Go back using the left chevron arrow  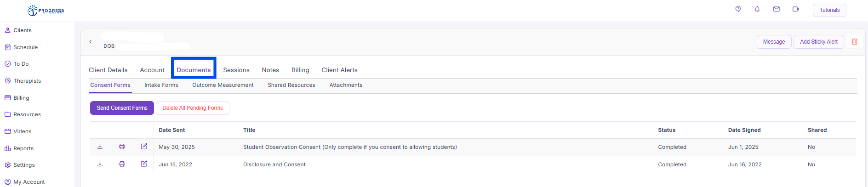91,42
